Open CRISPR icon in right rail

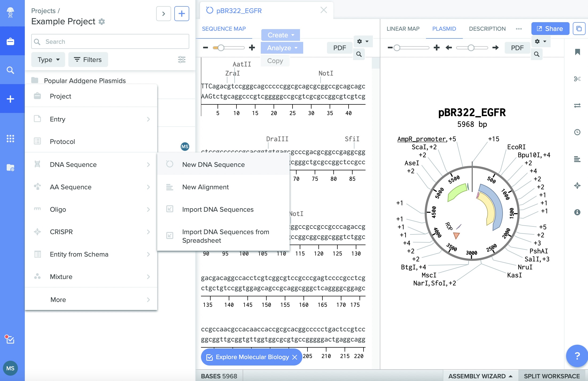click(577, 186)
